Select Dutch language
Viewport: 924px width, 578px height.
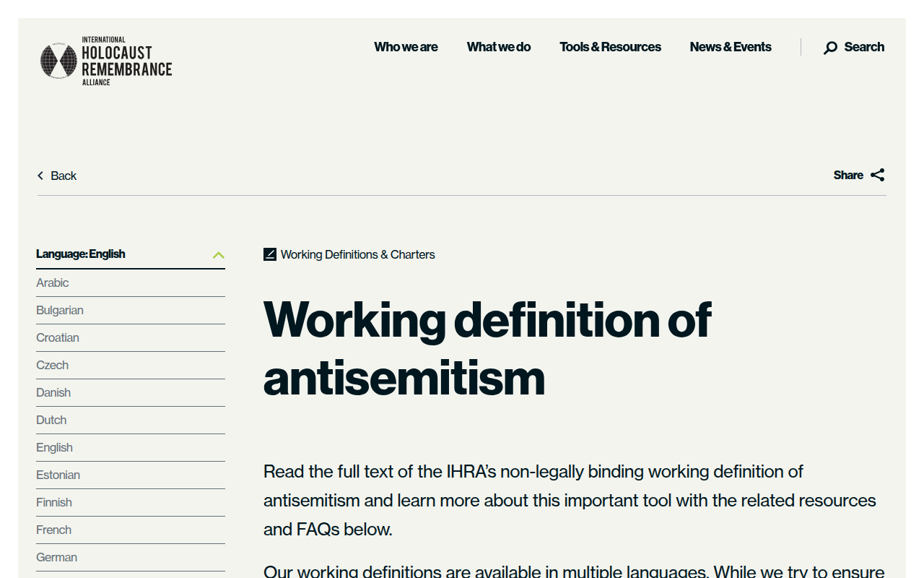131,420
